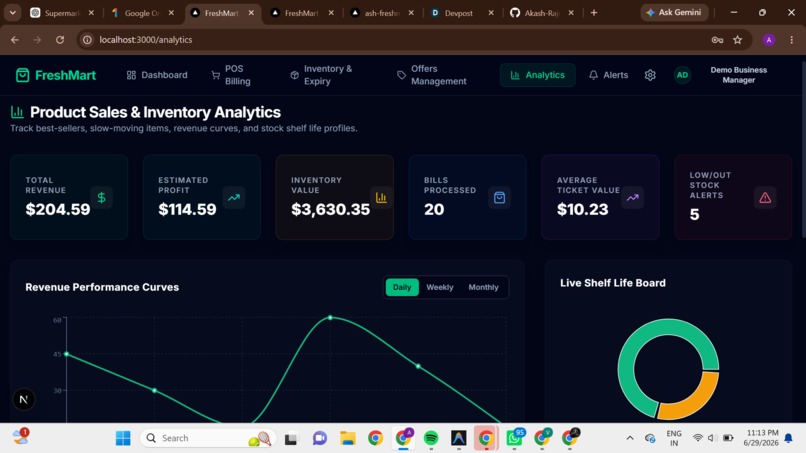The image size is (806, 453).
Task: Click the AD user avatar
Action: [x=682, y=75]
